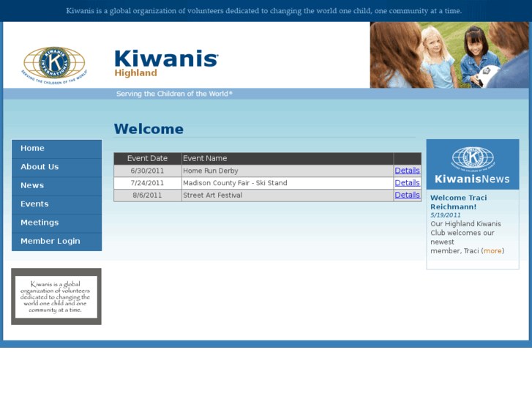Click the children header photo

[449, 55]
